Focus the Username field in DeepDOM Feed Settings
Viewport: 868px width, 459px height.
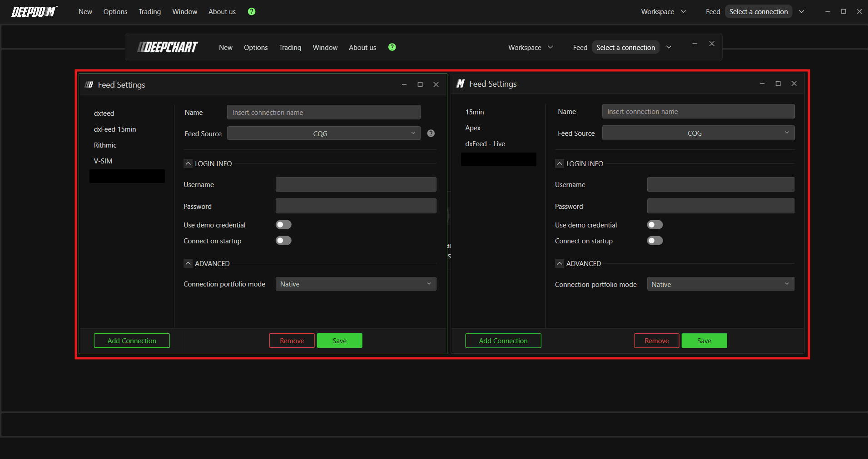coord(721,184)
